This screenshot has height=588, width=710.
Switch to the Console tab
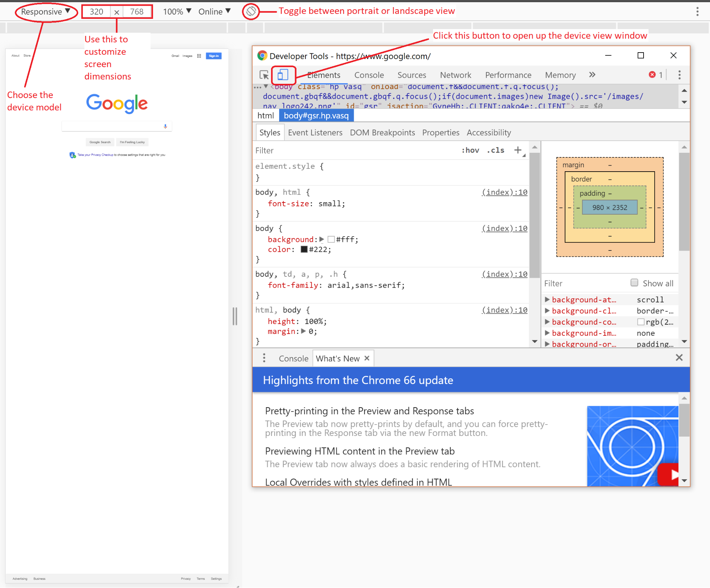tap(369, 75)
